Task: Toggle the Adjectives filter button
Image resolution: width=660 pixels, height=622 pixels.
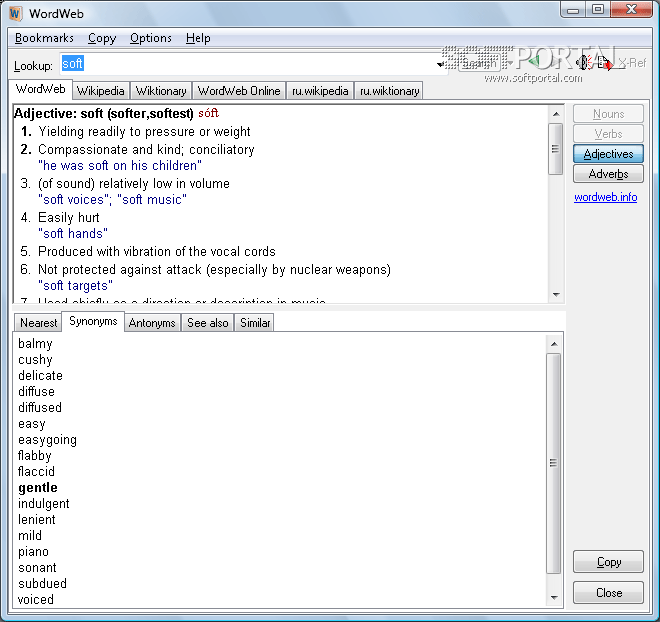Action: [608, 154]
